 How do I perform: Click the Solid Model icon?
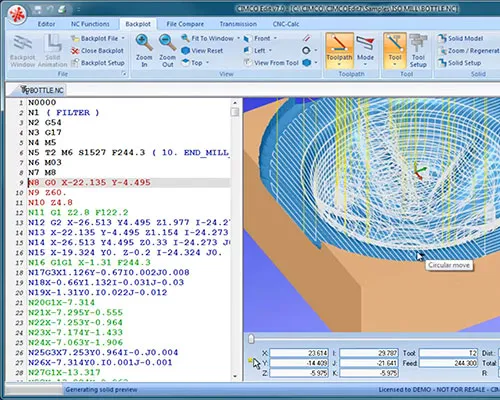[442, 39]
